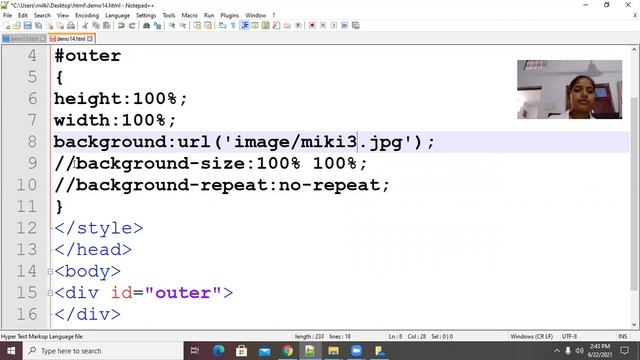Click the Save Recorded Macro icon

[x=356, y=25]
